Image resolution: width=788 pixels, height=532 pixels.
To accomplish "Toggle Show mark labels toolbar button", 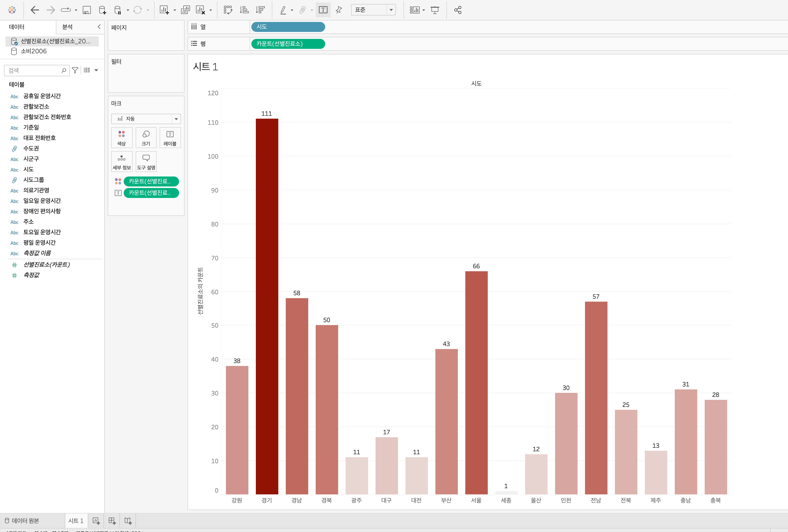I will point(323,10).
